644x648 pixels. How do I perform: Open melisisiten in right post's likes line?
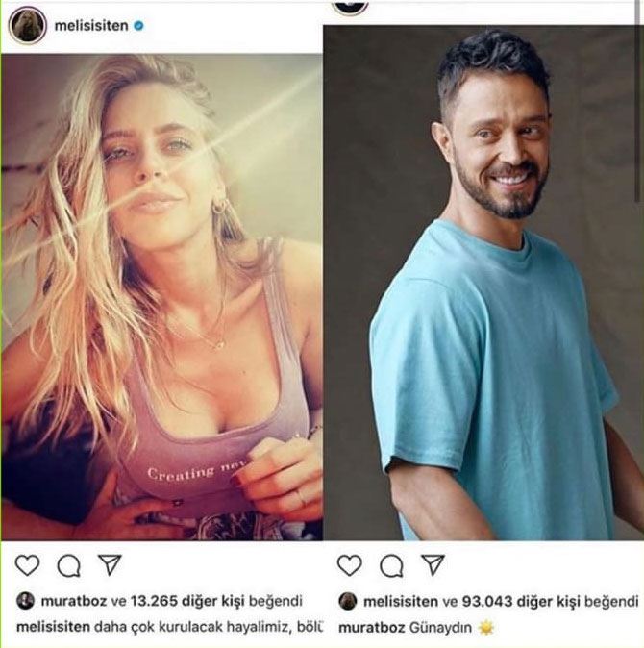400,601
